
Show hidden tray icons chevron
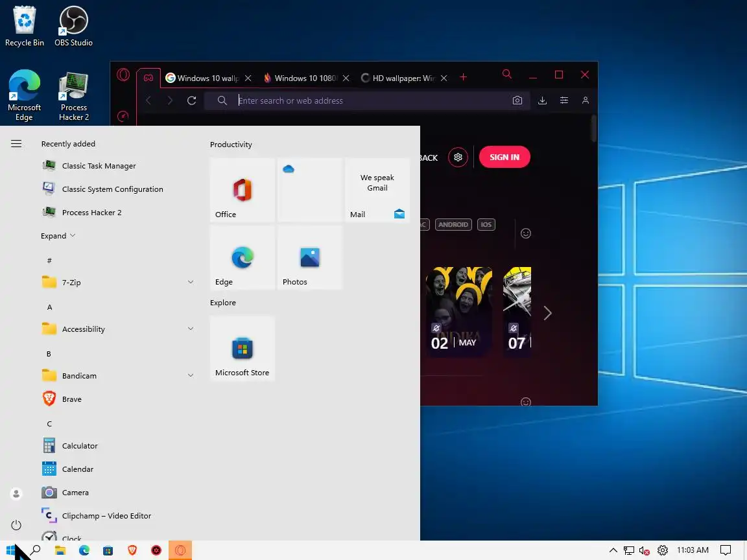613,550
